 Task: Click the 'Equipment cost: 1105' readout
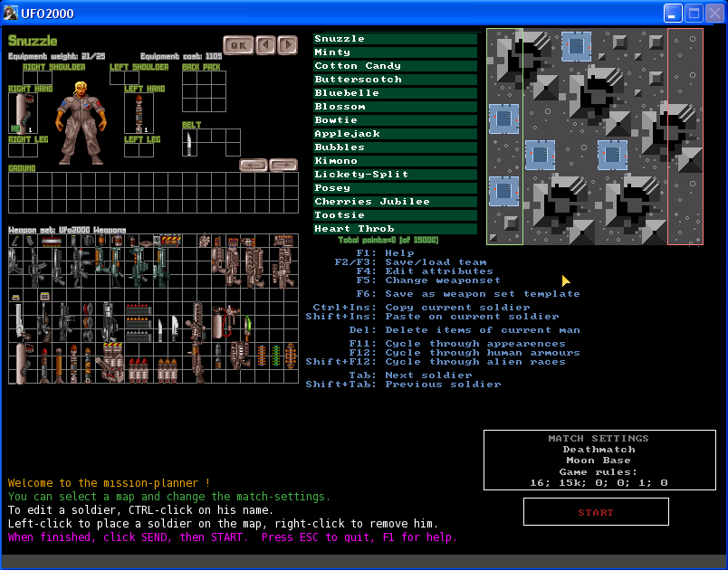(x=181, y=57)
